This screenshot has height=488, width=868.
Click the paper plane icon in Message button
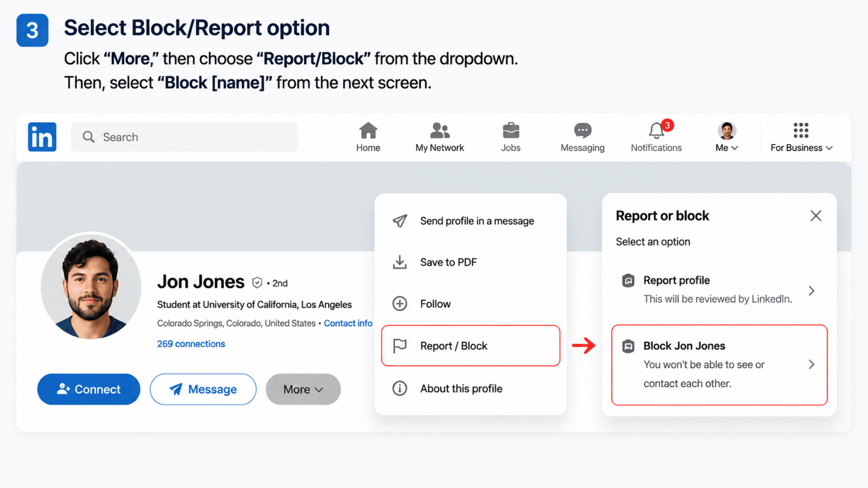[x=176, y=389]
